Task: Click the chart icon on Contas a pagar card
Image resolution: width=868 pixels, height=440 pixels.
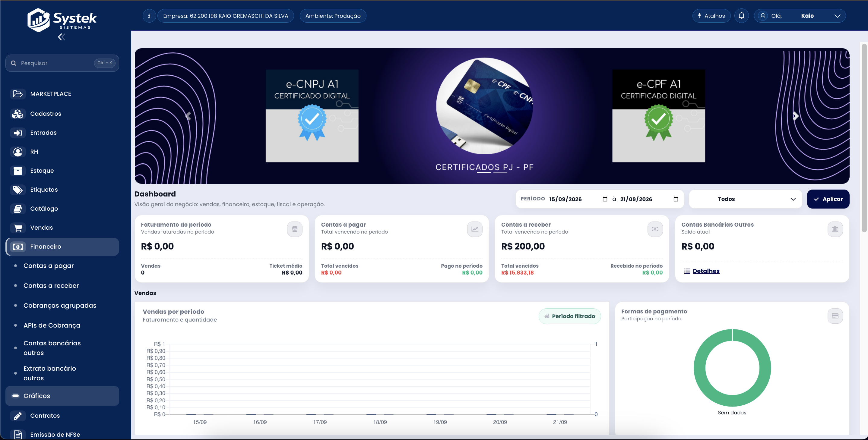Action: (x=474, y=229)
